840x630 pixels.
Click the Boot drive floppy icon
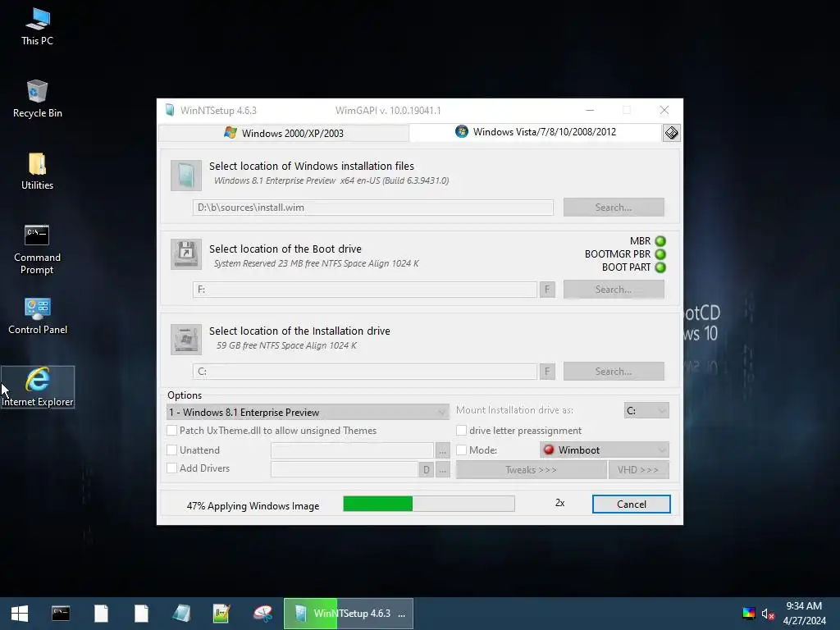(186, 254)
